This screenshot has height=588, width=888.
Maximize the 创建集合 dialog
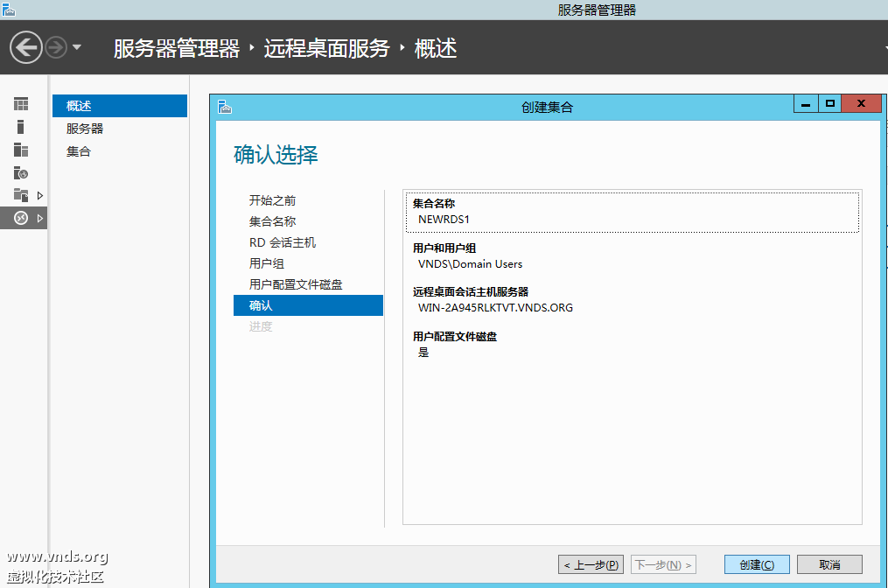(x=830, y=103)
